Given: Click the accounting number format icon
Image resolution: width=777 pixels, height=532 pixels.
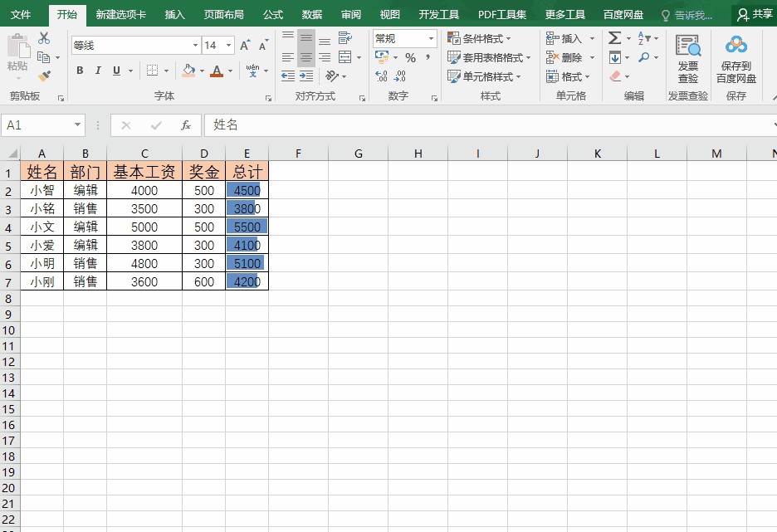Looking at the screenshot, I should 382,57.
